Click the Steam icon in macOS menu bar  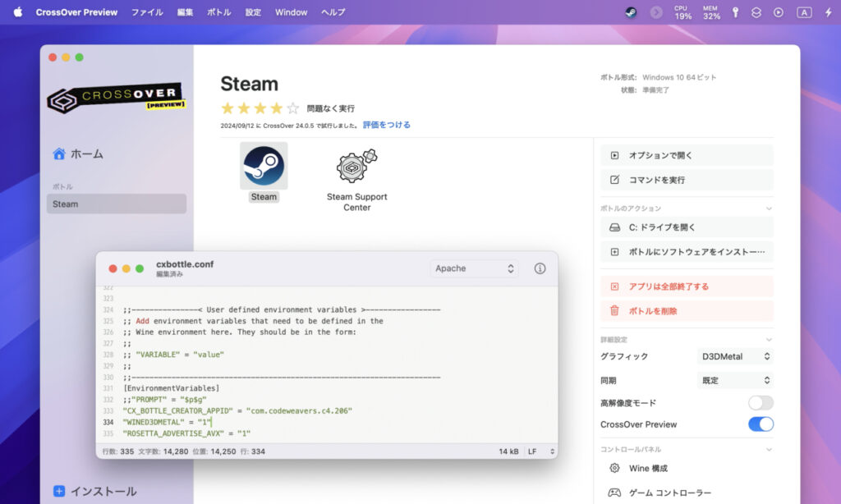[x=630, y=12]
